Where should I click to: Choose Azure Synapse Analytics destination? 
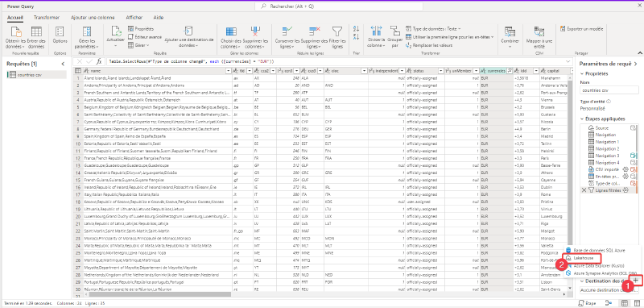point(601,273)
